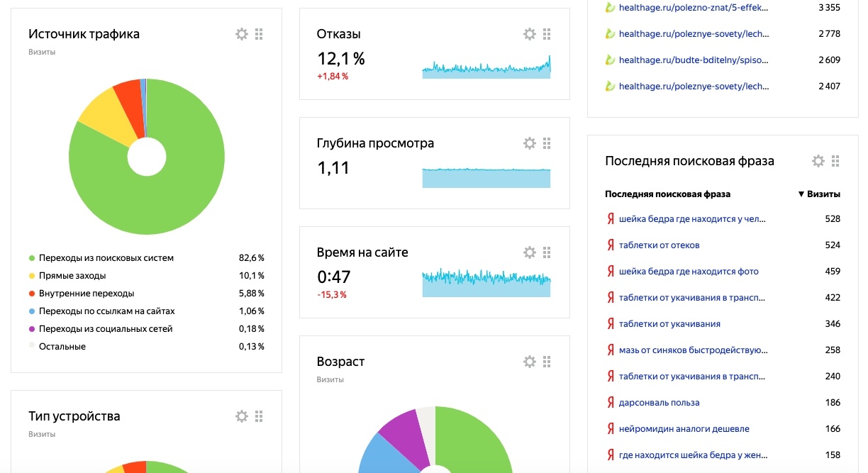
Task: Click drag handle of Последняя поисковая фраза widget
Action: pos(835,161)
